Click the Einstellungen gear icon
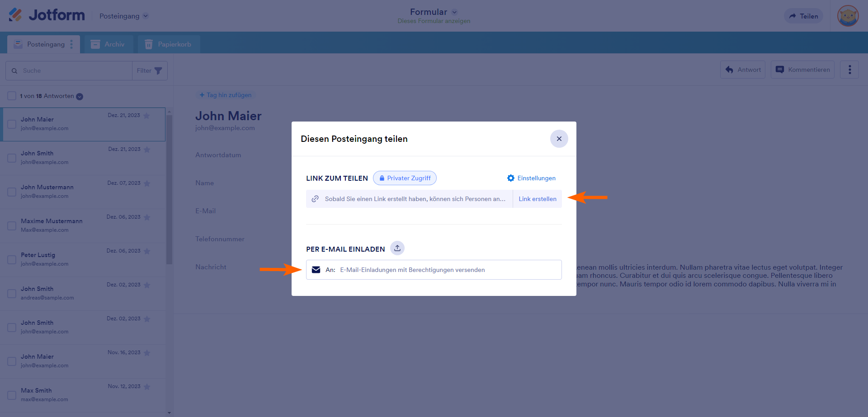 511,178
